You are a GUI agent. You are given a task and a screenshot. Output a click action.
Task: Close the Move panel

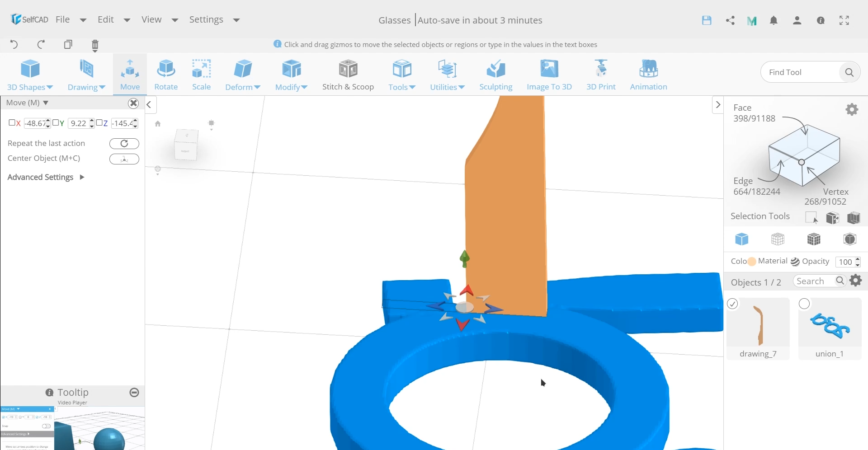tap(133, 103)
